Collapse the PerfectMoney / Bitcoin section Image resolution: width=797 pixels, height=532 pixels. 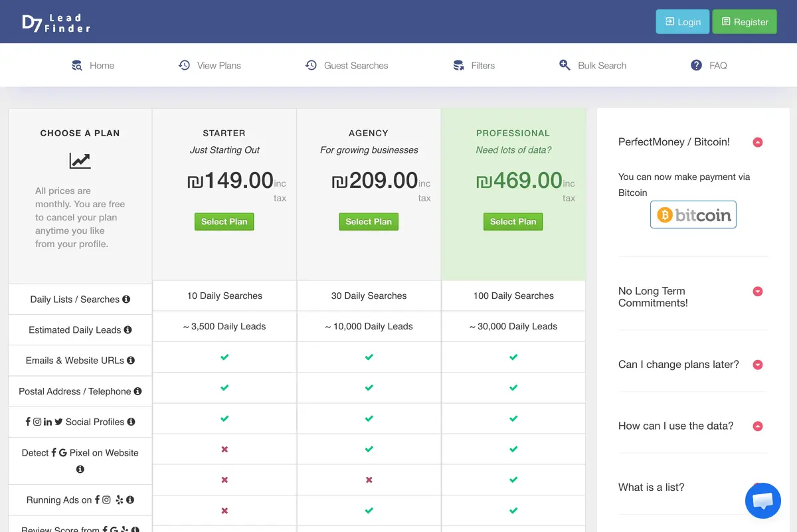coord(758,142)
